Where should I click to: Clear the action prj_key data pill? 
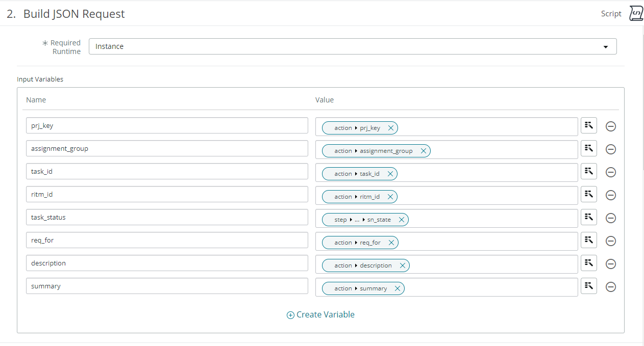pyautogui.click(x=391, y=128)
